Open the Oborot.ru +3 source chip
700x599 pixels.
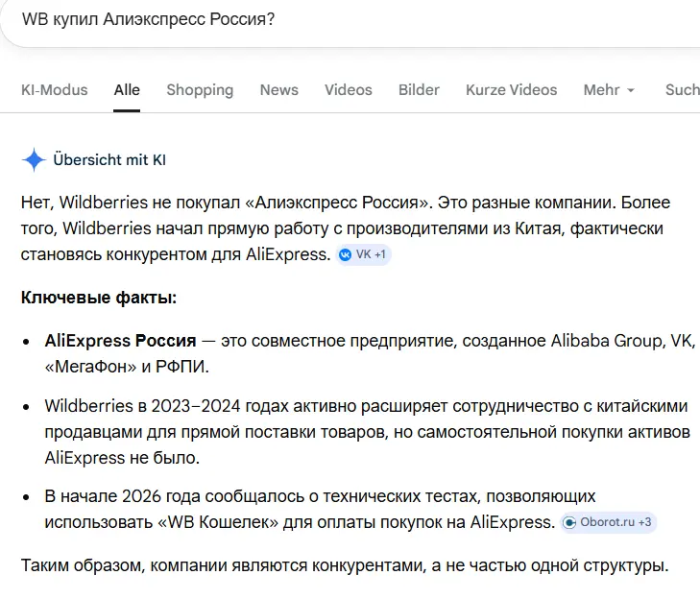click(x=608, y=522)
